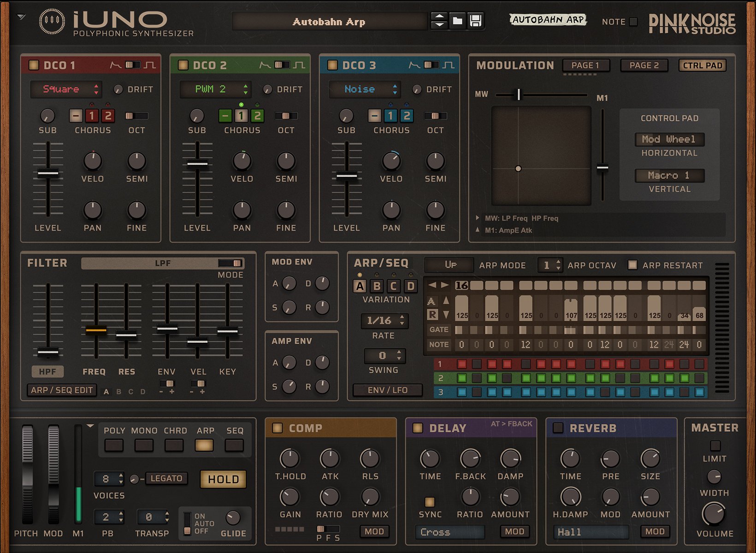Enable the COMP effect toggle
The image size is (756, 553).
click(x=277, y=428)
